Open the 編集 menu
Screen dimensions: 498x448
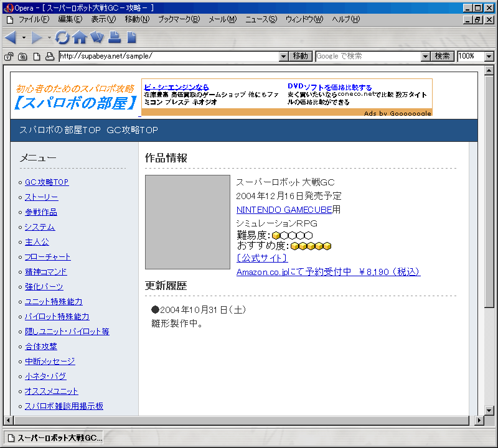click(70, 19)
